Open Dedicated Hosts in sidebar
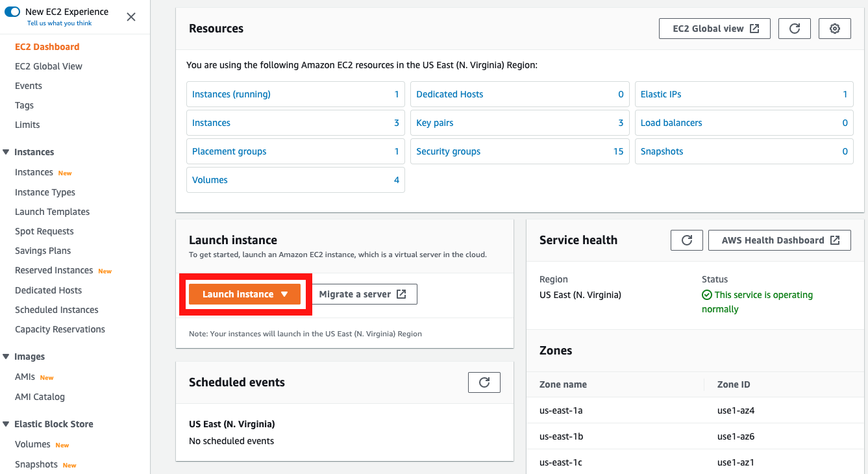The width and height of the screenshot is (868, 474). 48,290
